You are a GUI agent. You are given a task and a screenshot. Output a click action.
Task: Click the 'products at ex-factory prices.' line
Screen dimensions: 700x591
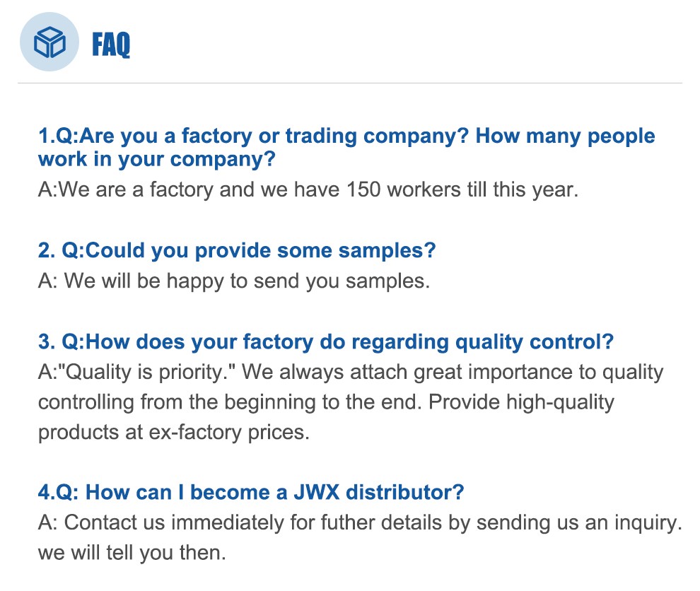coord(174,433)
